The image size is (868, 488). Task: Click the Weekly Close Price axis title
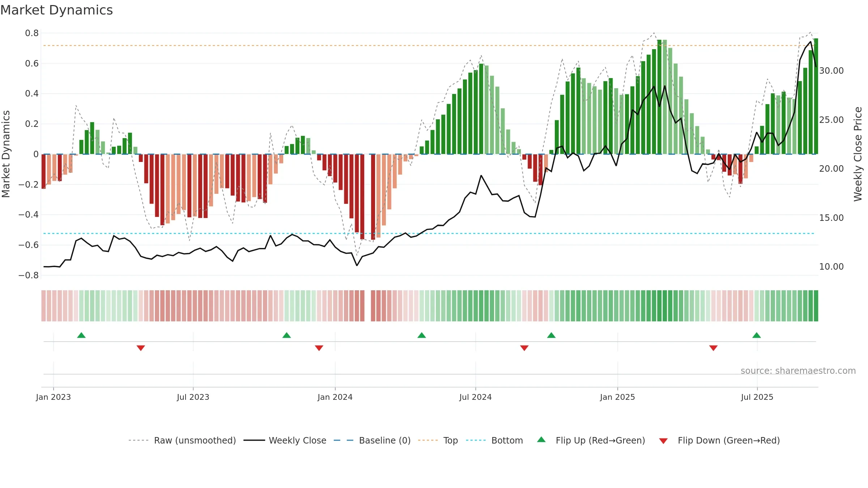[858, 154]
